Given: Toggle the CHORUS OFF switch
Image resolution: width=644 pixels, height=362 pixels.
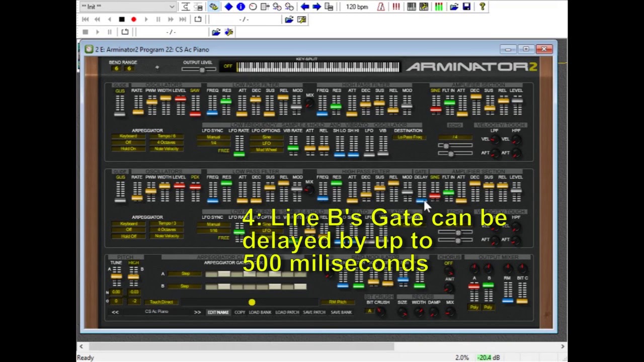Looking at the screenshot, I should 448,264.
